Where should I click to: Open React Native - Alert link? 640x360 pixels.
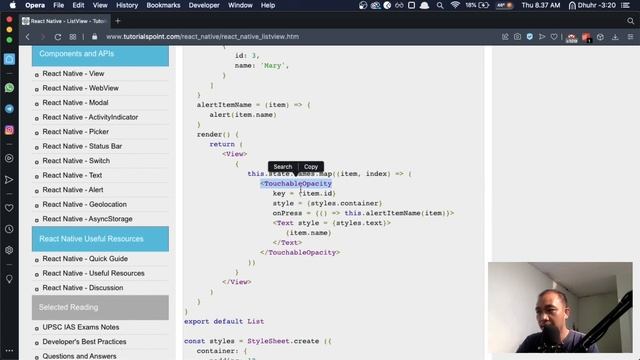click(x=73, y=190)
